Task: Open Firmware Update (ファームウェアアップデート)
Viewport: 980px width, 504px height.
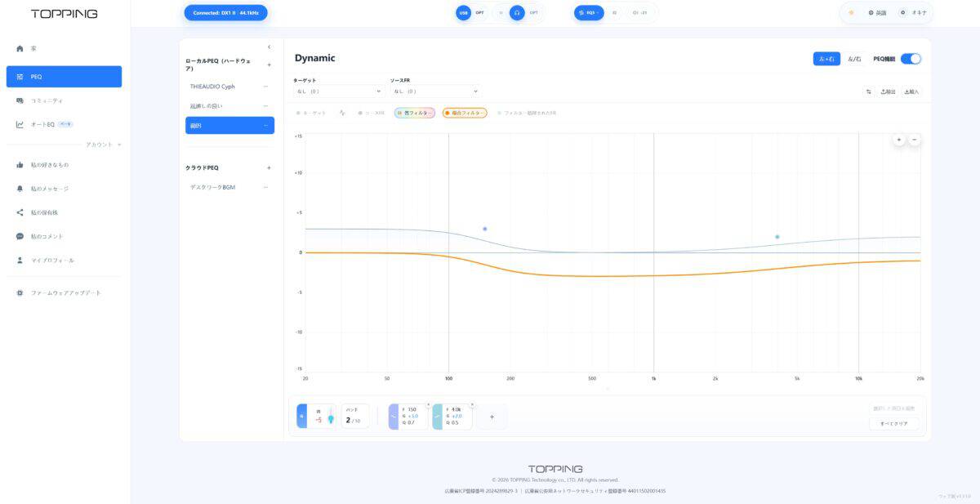Action: tap(64, 292)
